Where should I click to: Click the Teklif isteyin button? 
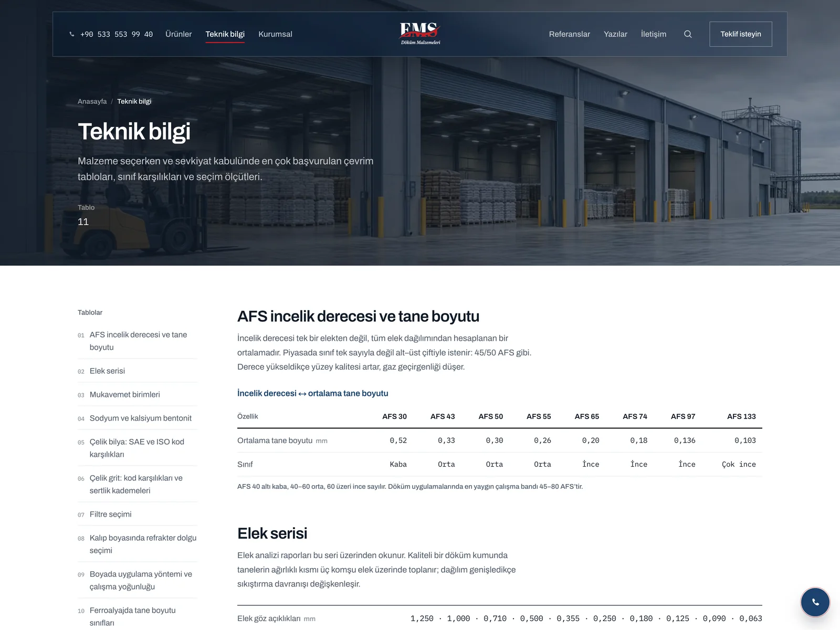tap(741, 34)
